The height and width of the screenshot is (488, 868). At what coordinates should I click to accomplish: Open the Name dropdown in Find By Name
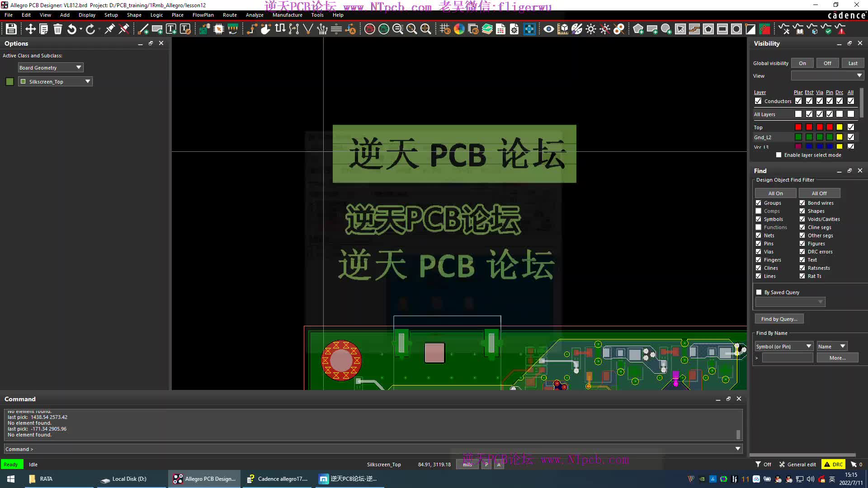point(832,347)
